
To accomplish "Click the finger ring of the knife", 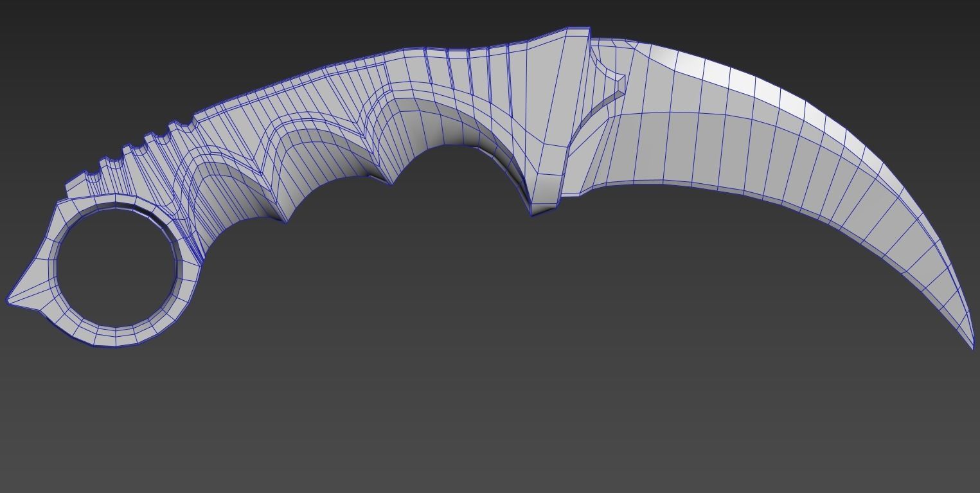I will pyautogui.click(x=116, y=270).
